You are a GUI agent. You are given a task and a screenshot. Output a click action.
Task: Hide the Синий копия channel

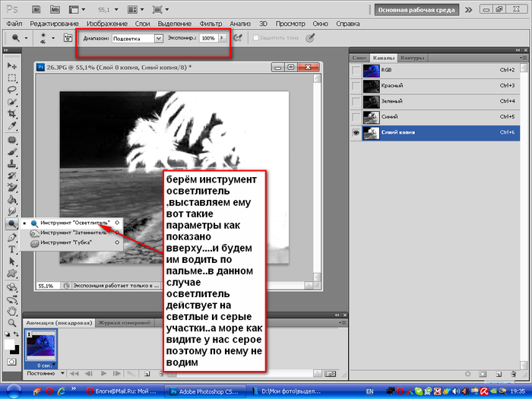click(x=356, y=133)
